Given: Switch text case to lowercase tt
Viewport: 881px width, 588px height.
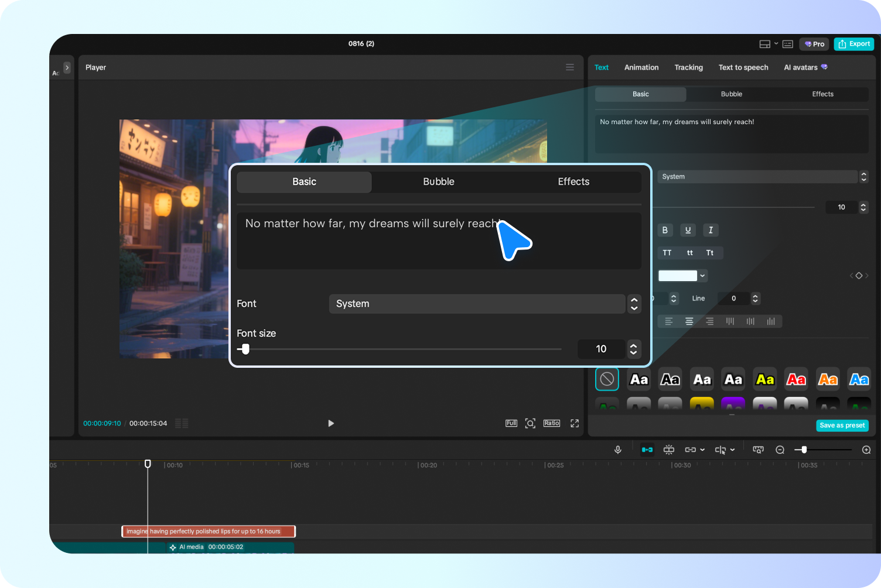Looking at the screenshot, I should coord(690,253).
